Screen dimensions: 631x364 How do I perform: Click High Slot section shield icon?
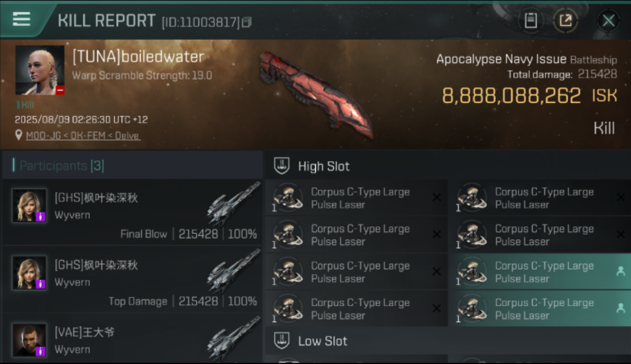pos(282,166)
